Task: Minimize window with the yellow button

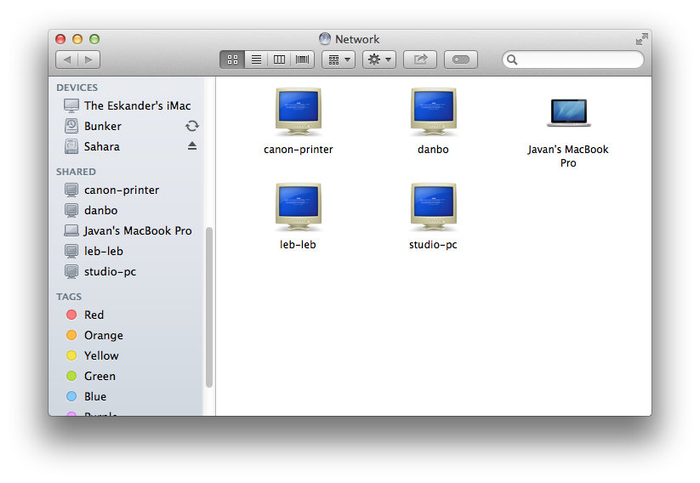Action: tap(77, 39)
